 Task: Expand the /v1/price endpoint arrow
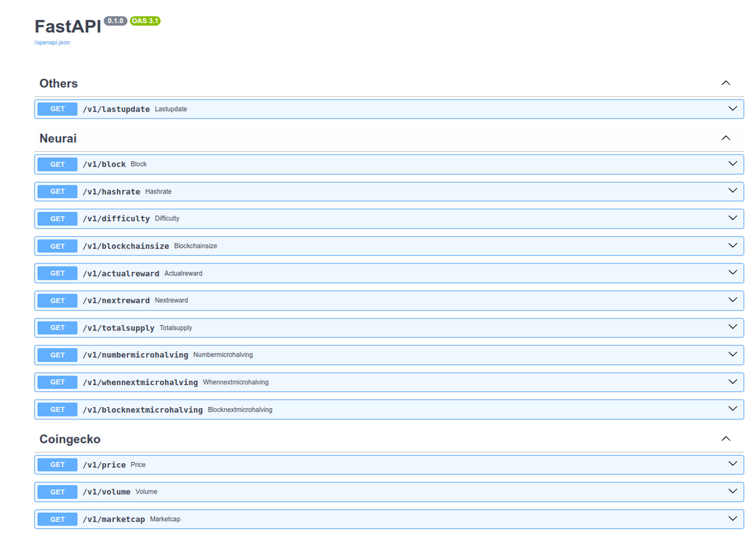tap(732, 464)
